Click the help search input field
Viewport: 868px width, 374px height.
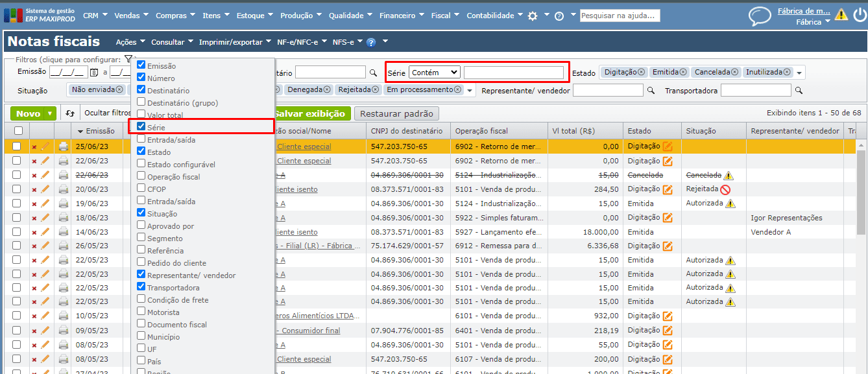pos(620,16)
